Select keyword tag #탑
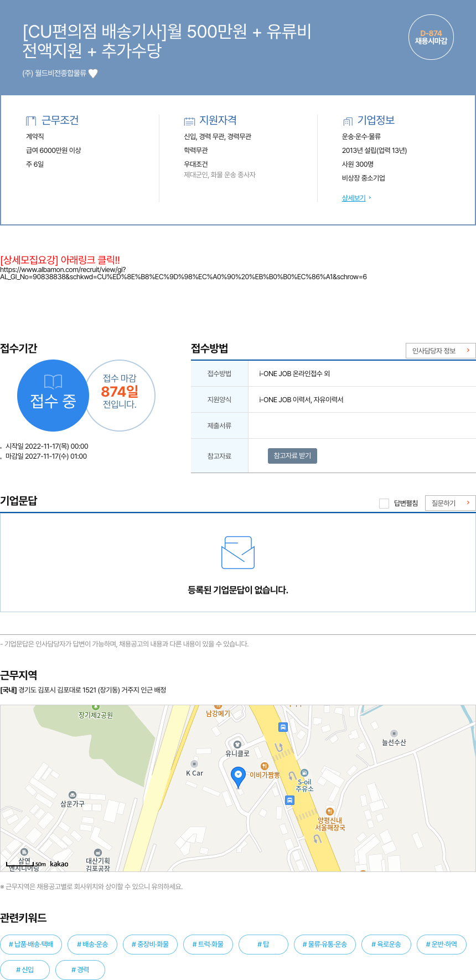Image resolution: width=476 pixels, height=980 pixels. (x=263, y=945)
